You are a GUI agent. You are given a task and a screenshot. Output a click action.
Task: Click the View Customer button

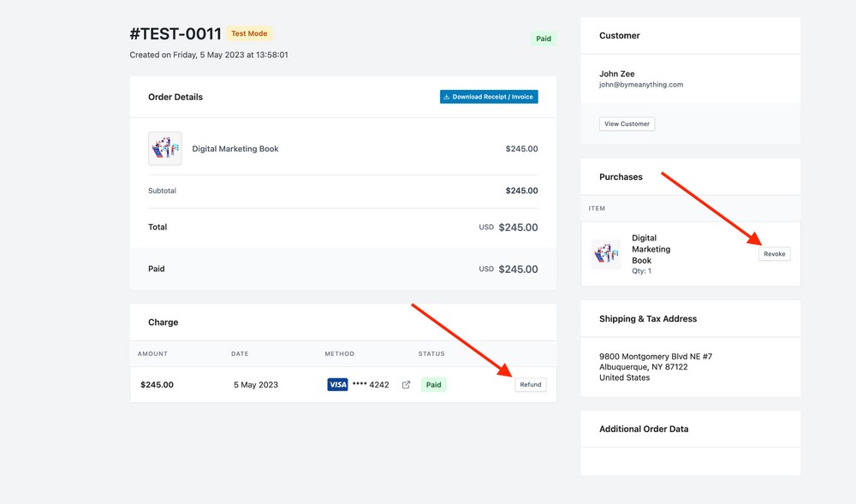627,123
